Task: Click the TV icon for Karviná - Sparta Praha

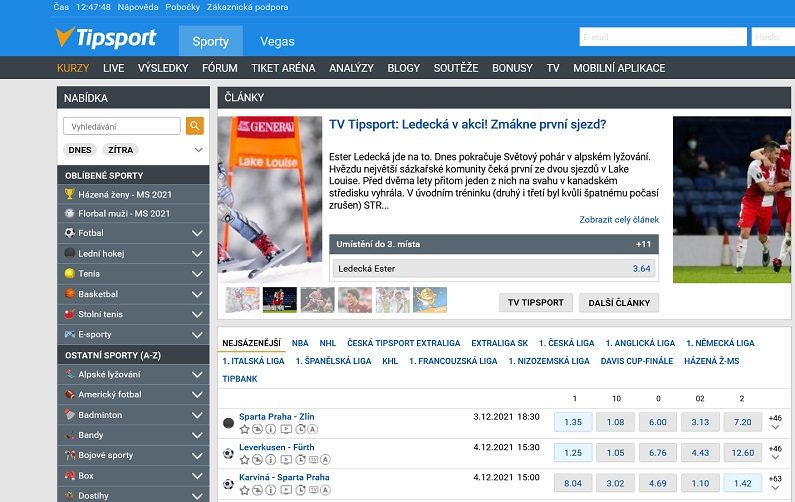Action: [313, 490]
